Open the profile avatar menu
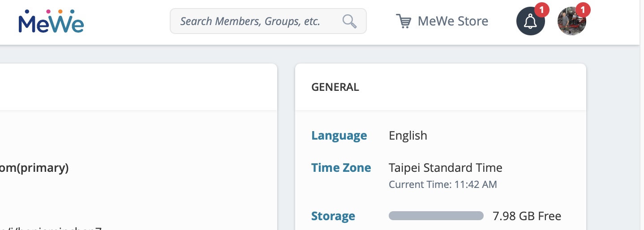 tap(571, 22)
